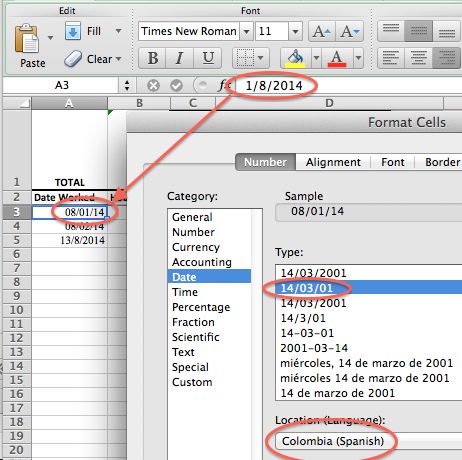Switch to the Alignment tab

tap(333, 162)
